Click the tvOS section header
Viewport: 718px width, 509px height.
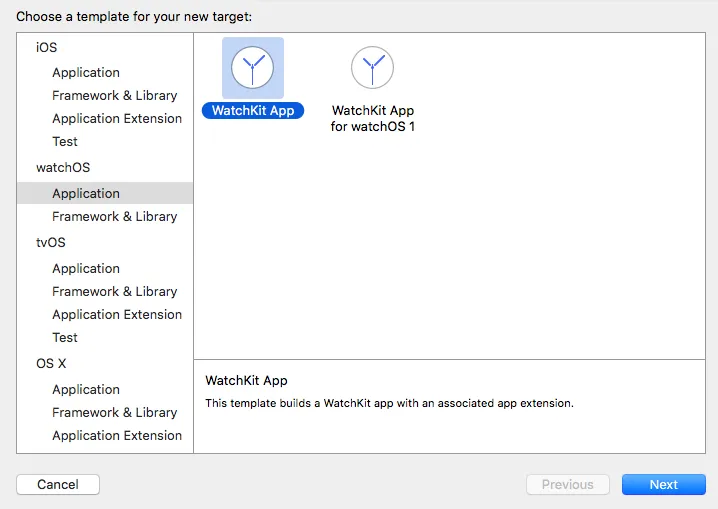point(50,242)
